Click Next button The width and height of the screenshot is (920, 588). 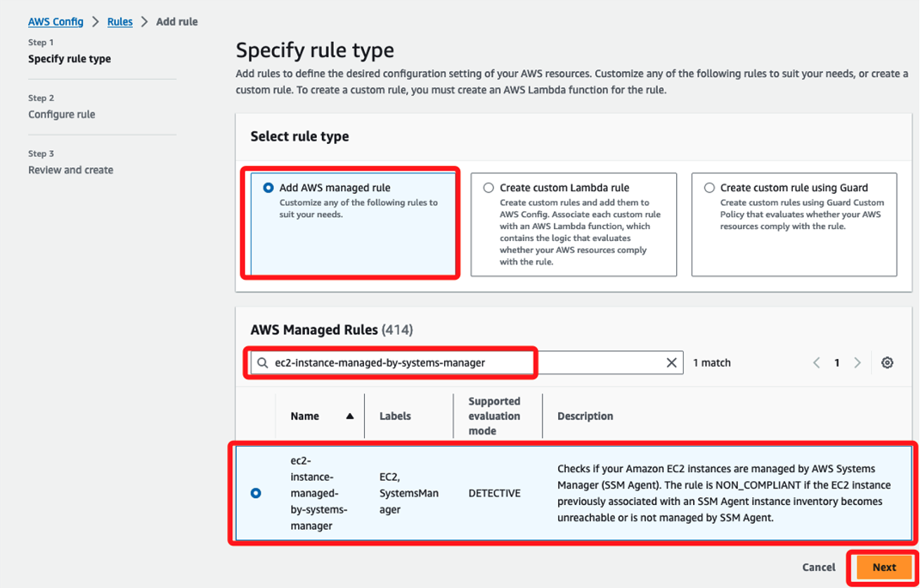point(884,567)
